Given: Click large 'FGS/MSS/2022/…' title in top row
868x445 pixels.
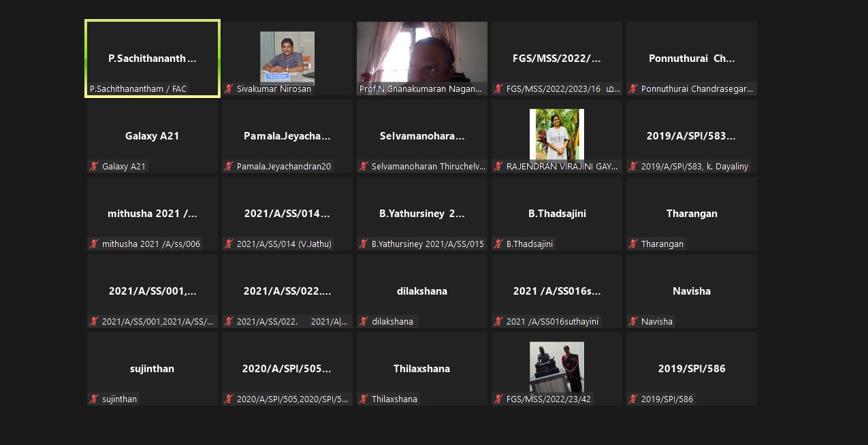Looking at the screenshot, I should click(557, 59).
